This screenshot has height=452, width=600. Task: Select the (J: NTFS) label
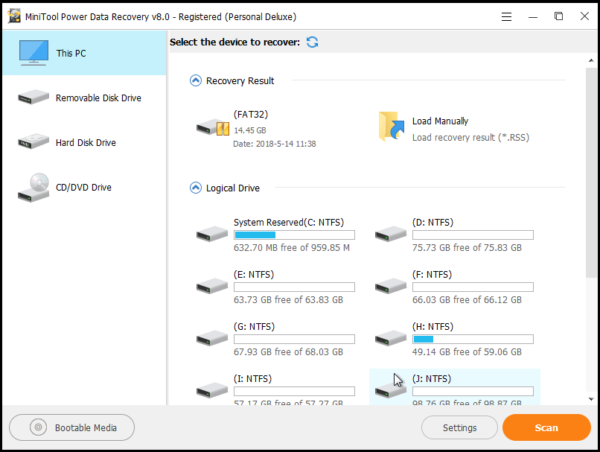click(432, 379)
